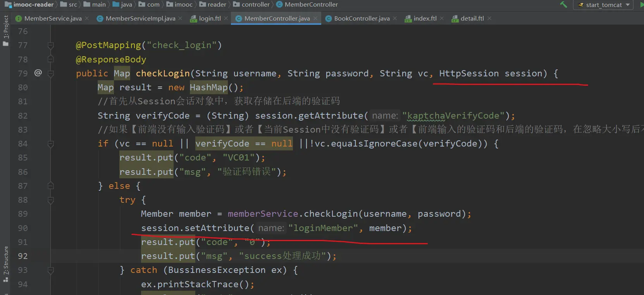Viewport: 644px width, 295px height.
Task: Click the Tomcat icon in run configuration
Action: [580, 5]
